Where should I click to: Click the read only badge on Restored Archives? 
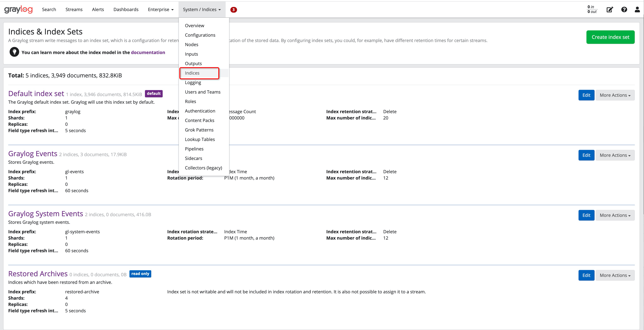pyautogui.click(x=140, y=274)
